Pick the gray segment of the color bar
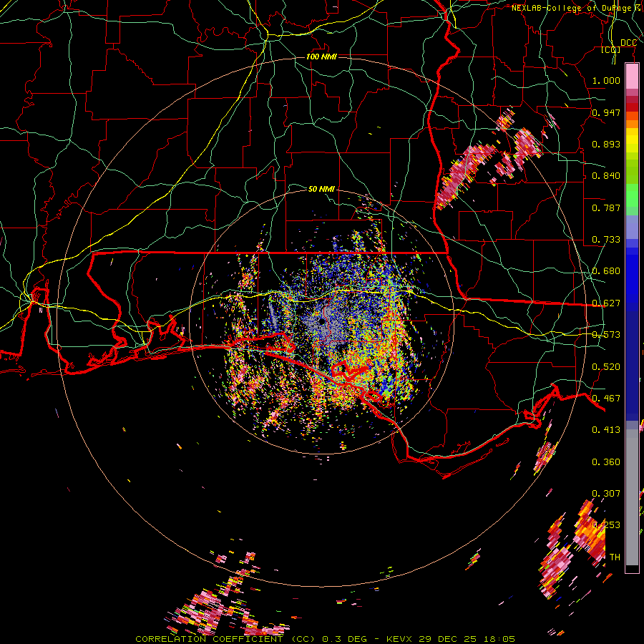 tap(632, 497)
